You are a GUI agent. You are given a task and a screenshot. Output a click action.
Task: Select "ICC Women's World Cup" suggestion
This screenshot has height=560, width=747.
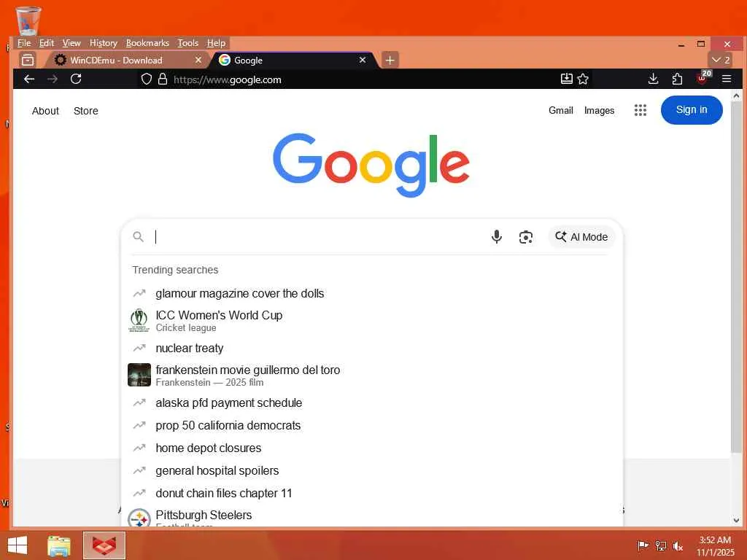371,321
